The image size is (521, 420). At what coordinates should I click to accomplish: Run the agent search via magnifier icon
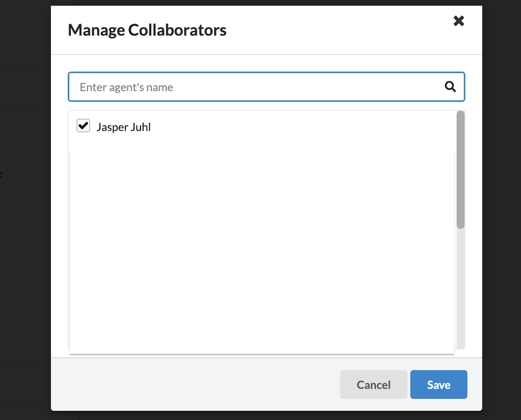tap(451, 87)
